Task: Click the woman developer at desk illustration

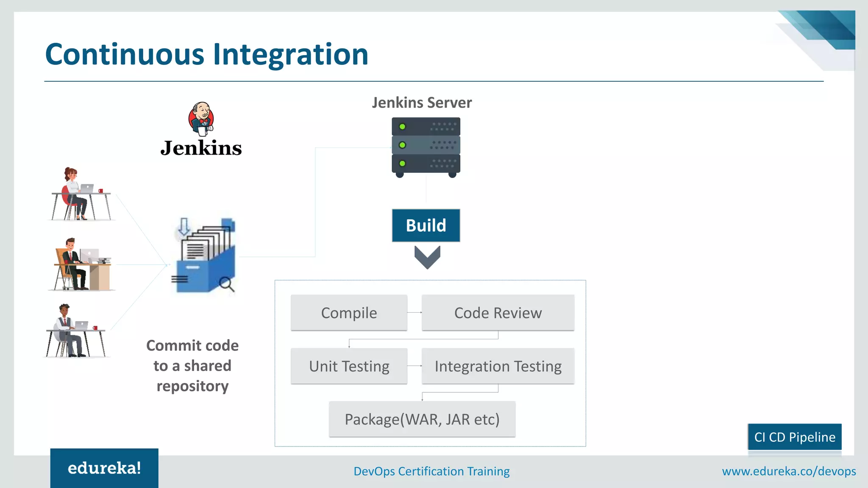Action: pos(80,194)
